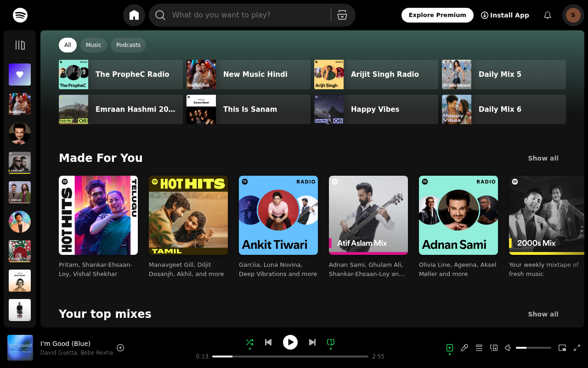Click the track duration 2:55

379,356
